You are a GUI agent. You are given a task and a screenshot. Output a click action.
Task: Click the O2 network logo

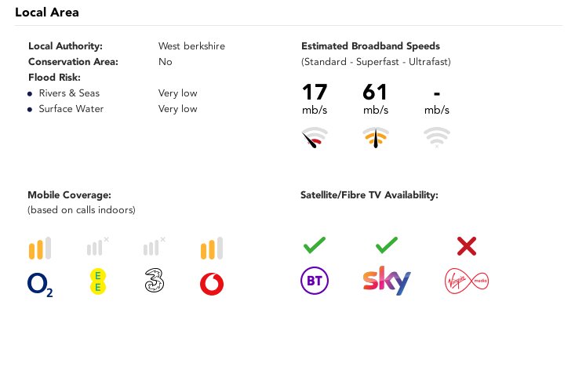point(40,285)
